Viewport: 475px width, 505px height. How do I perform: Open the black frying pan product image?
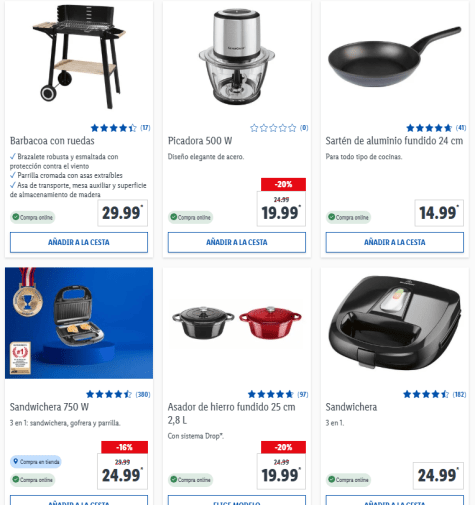(x=395, y=57)
